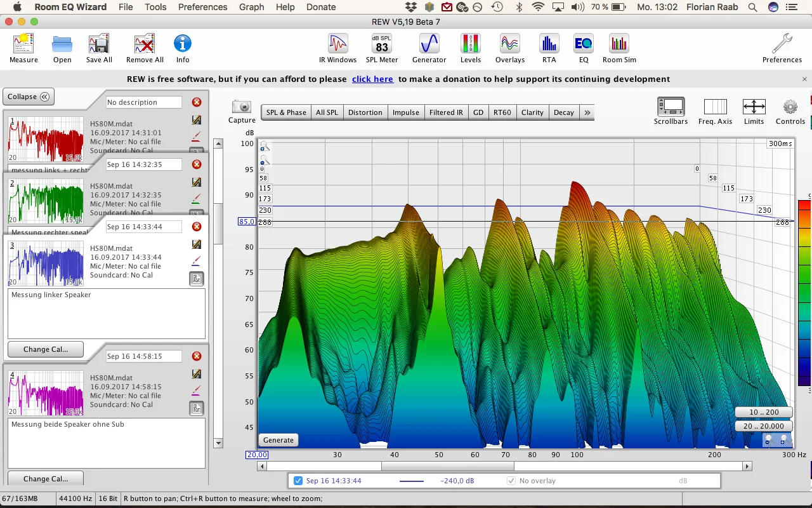Click the Measure toolbar icon
The width and height of the screenshot is (812, 508).
coord(23,48)
